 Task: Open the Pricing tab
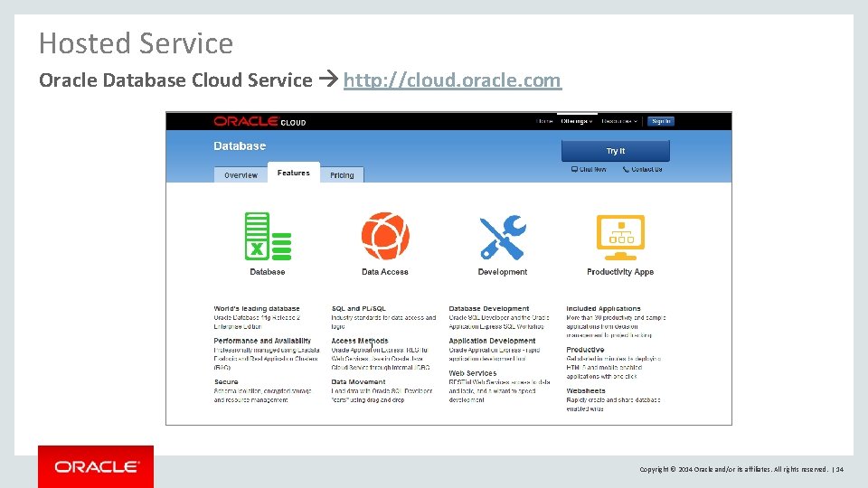[x=342, y=174]
